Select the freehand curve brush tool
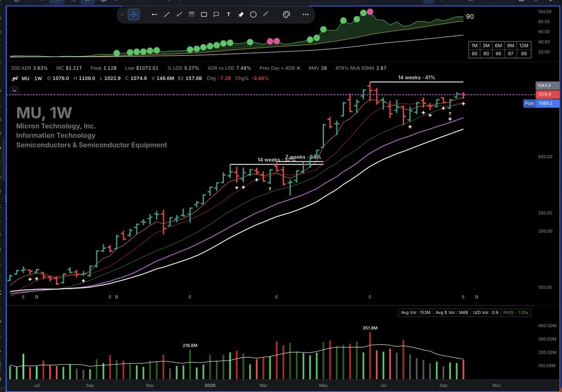 pyautogui.click(x=266, y=15)
